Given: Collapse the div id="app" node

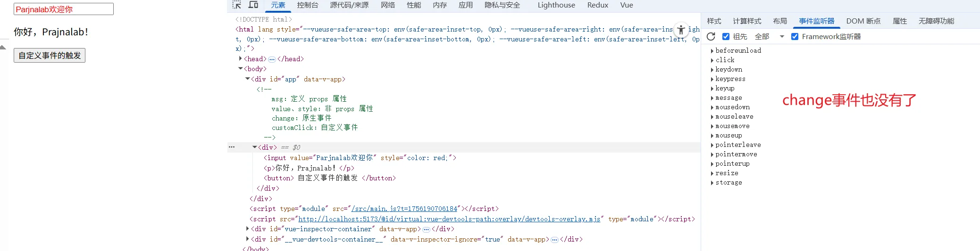Looking at the screenshot, I should [247, 79].
